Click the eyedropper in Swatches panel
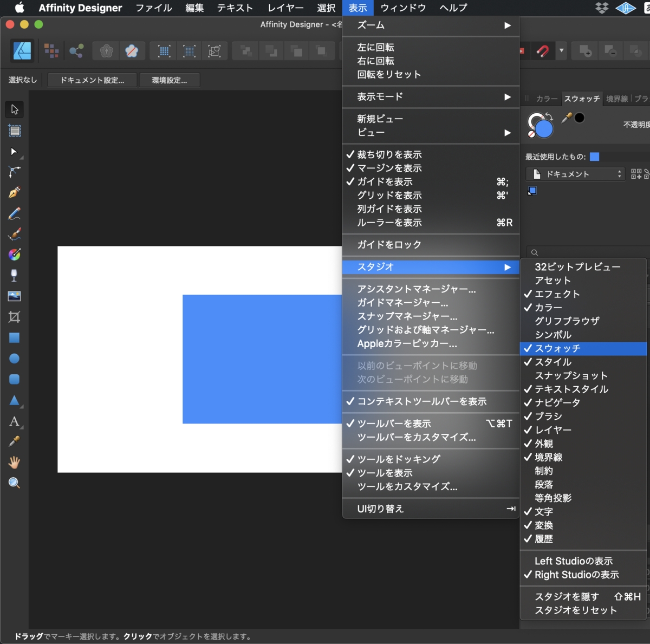650x644 pixels. [567, 118]
